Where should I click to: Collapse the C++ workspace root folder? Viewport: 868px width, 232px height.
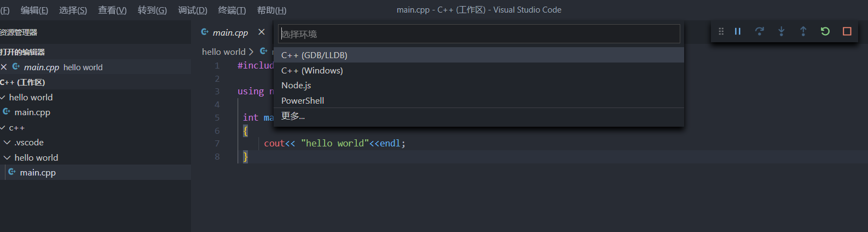click(x=3, y=128)
